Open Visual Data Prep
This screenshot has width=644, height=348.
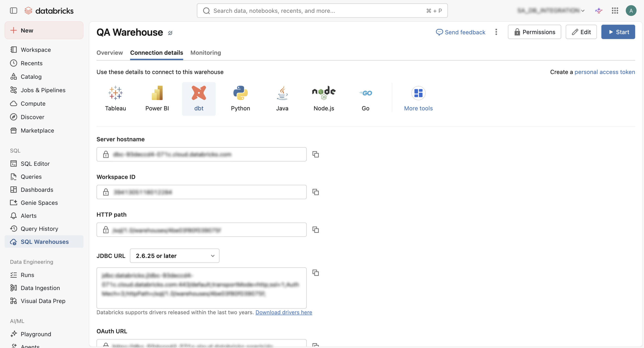(x=44, y=301)
